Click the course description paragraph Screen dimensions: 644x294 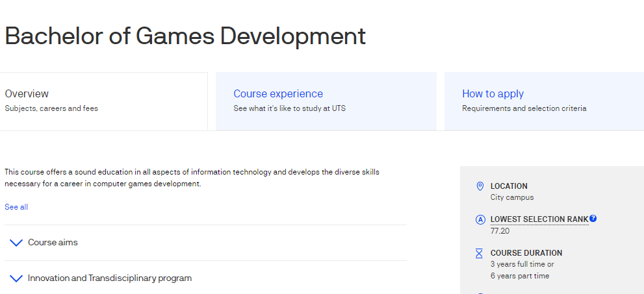(x=192, y=178)
